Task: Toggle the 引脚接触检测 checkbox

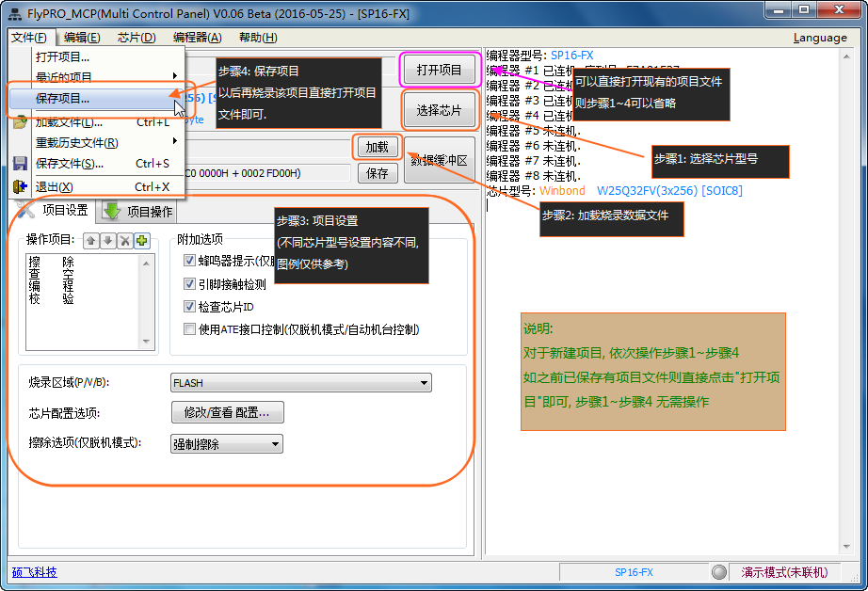Action: 190,284
